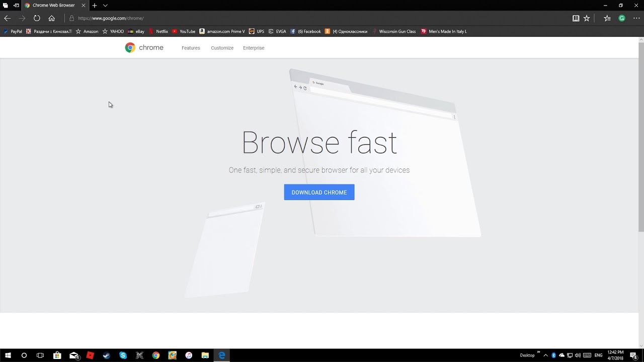Viewport: 644px width, 362px height.
Task: Open the YAHOO favorite
Action: point(113,31)
